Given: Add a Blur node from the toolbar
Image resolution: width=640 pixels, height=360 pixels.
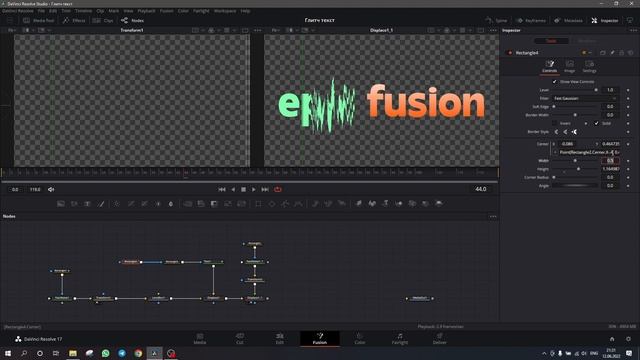Looking at the screenshot, I should [171, 203].
